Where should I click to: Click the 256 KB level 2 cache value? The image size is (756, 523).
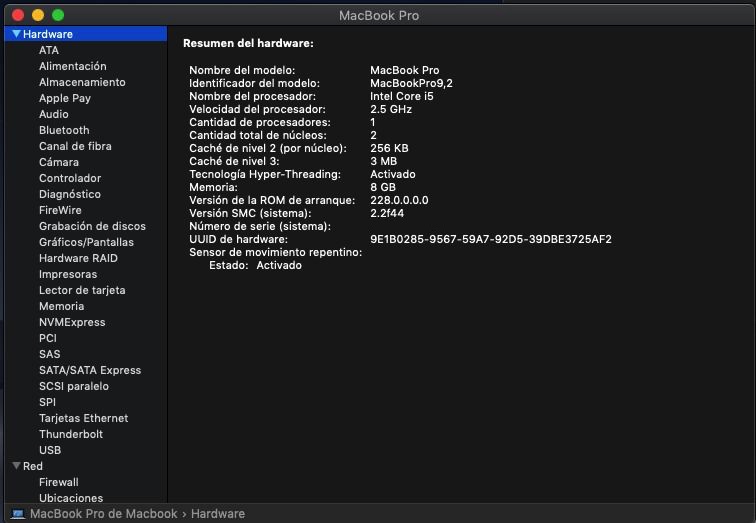tap(389, 148)
